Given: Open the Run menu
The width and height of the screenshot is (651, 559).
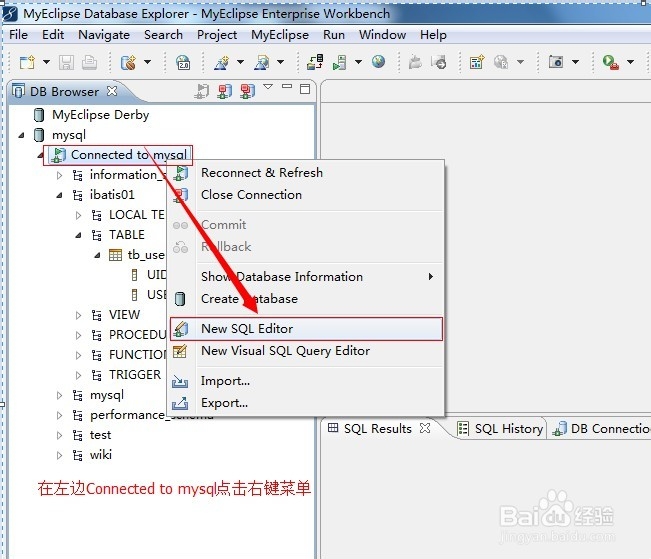Looking at the screenshot, I should pyautogui.click(x=334, y=35).
